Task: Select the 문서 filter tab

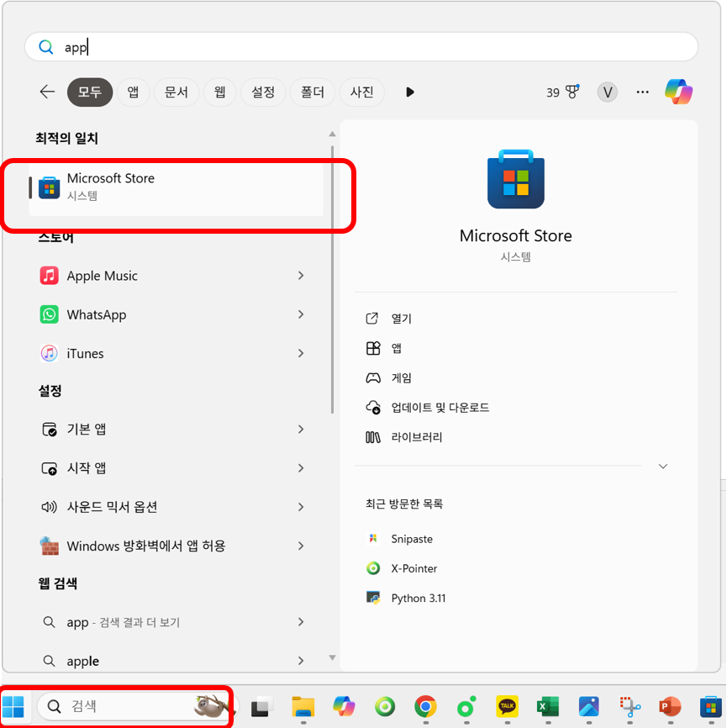Action: 176,92
